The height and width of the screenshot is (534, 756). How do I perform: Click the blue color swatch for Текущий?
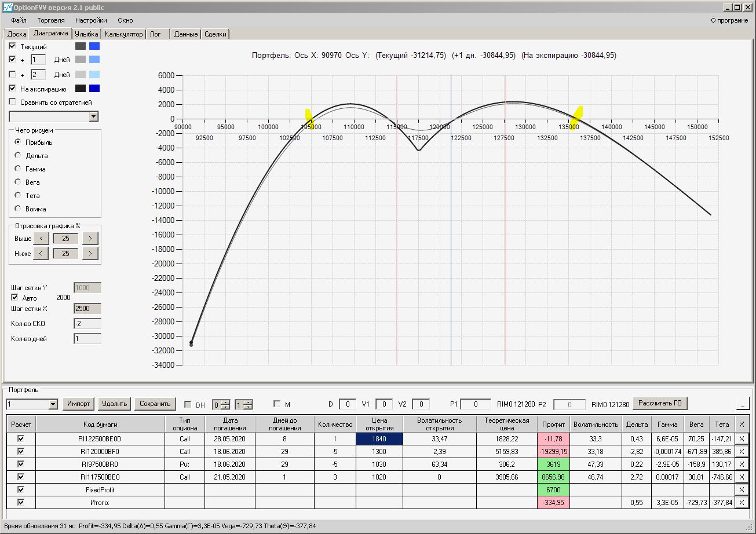(94, 46)
